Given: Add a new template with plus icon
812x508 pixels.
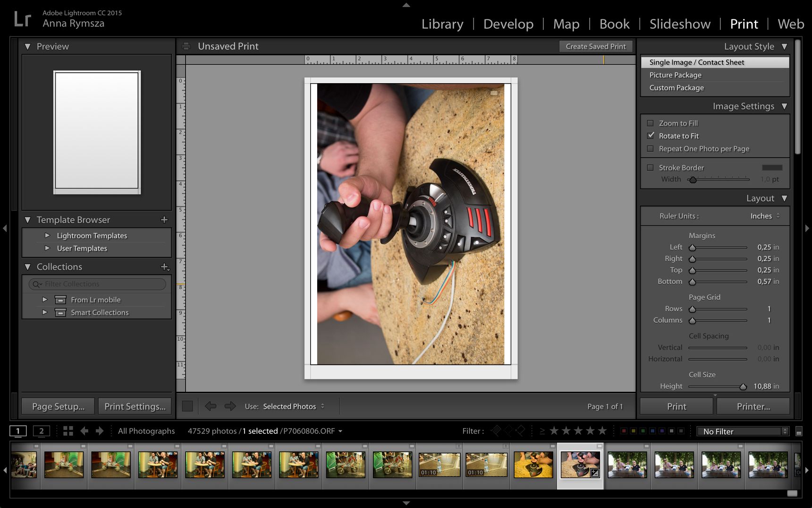Looking at the screenshot, I should click(164, 220).
